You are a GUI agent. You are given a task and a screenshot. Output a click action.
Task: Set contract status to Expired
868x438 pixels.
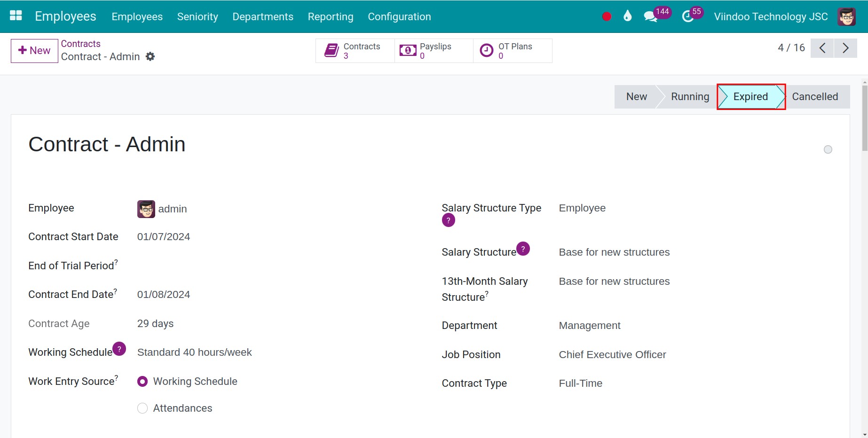750,97
